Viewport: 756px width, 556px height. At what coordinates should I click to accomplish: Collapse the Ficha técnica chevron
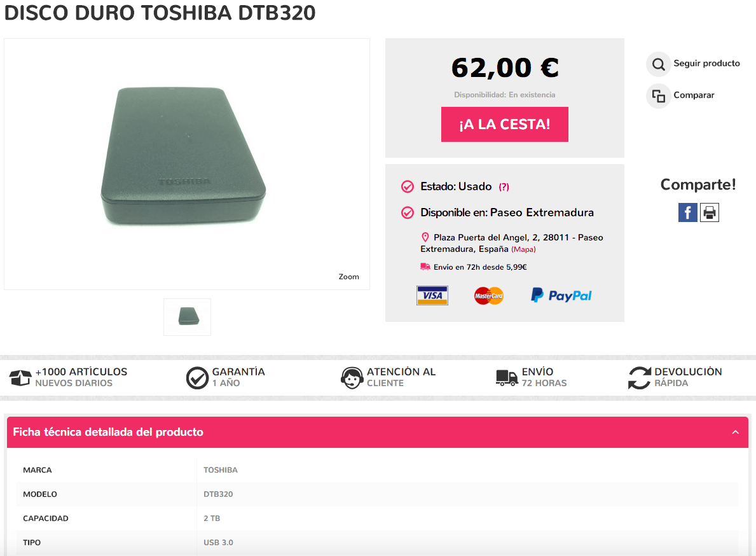736,433
